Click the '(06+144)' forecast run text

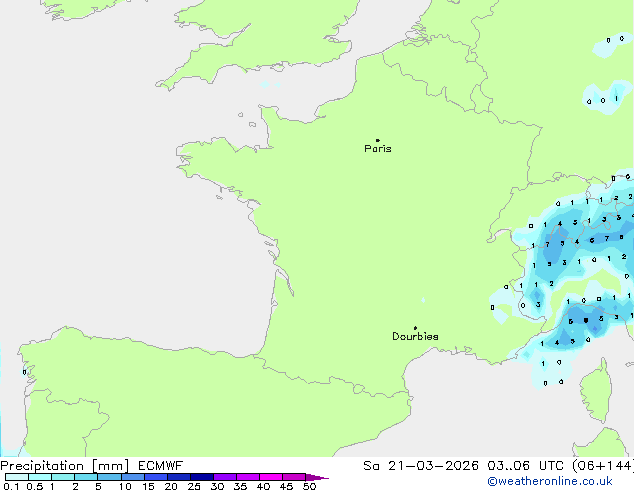pyautogui.click(x=603, y=465)
